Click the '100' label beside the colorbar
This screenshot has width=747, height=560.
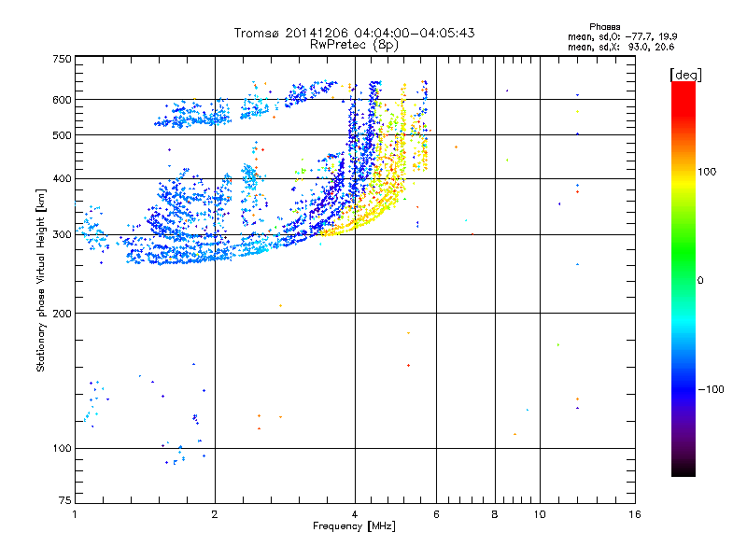pos(707,172)
